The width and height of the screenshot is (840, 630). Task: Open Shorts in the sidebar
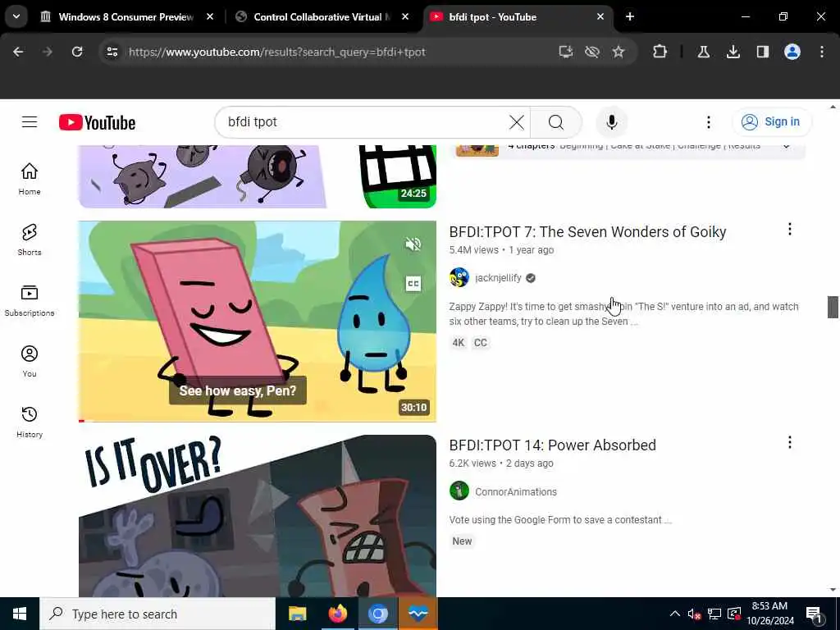tap(30, 240)
